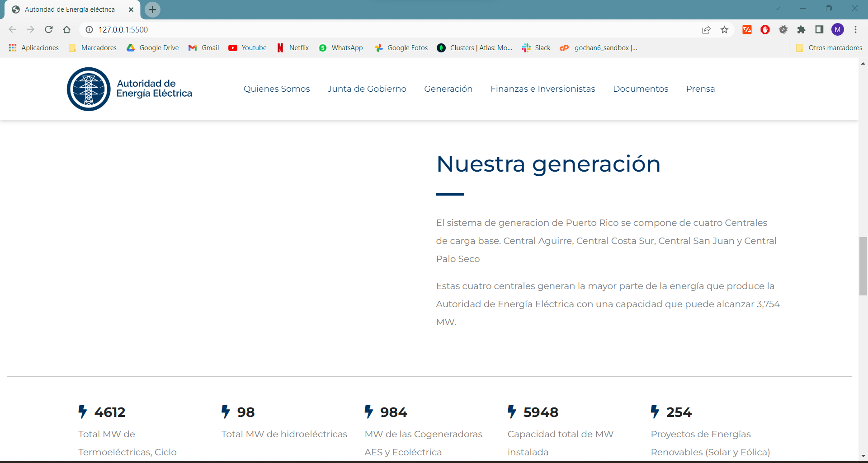Toggle the browser side panel icon
Viewport: 868px width, 463px height.
point(819,30)
